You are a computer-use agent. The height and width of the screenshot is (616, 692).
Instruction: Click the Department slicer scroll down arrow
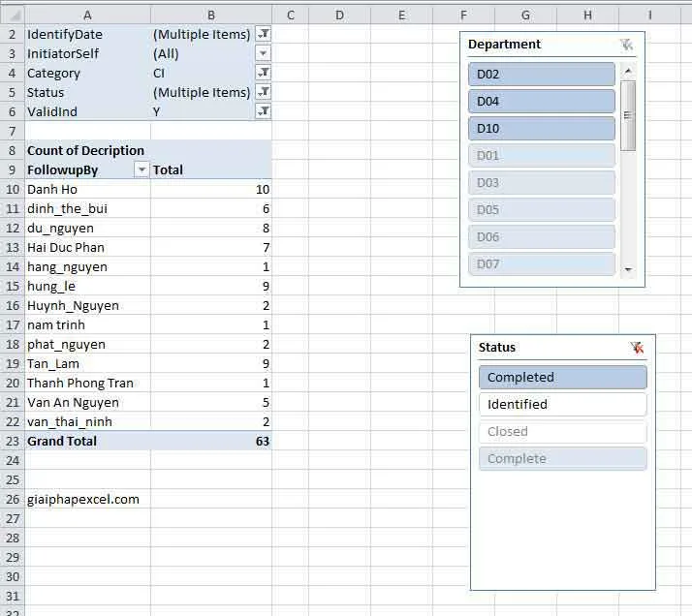point(628,269)
